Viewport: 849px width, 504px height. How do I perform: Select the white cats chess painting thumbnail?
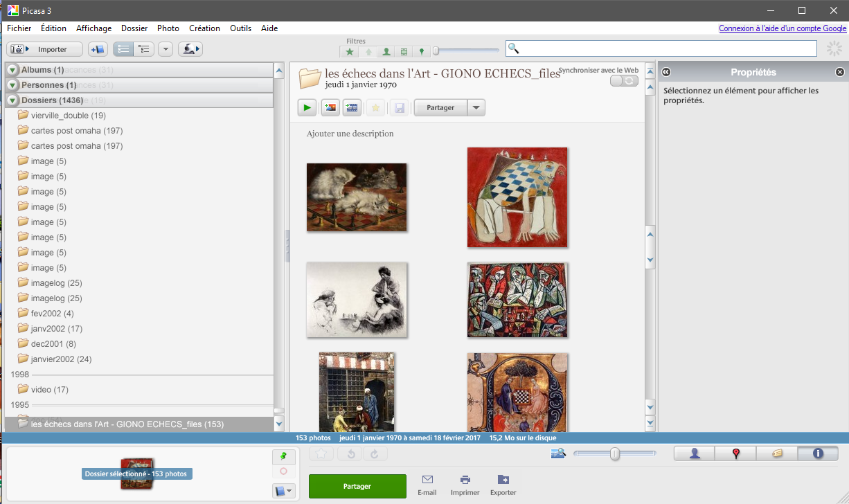[x=357, y=197]
